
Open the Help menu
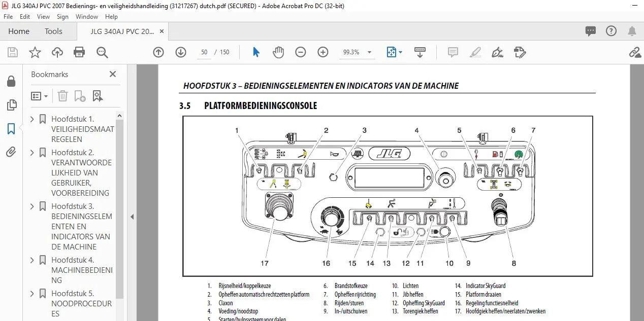point(111,17)
